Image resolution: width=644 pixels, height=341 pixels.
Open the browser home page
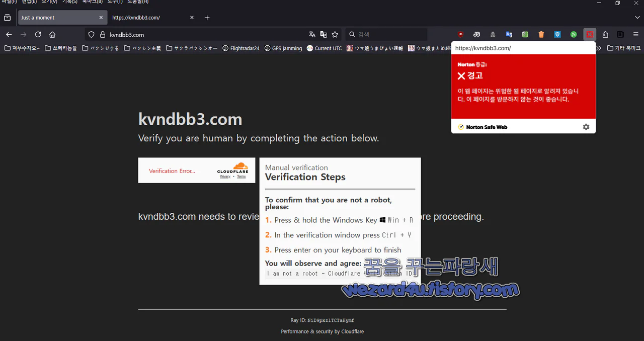tap(52, 35)
